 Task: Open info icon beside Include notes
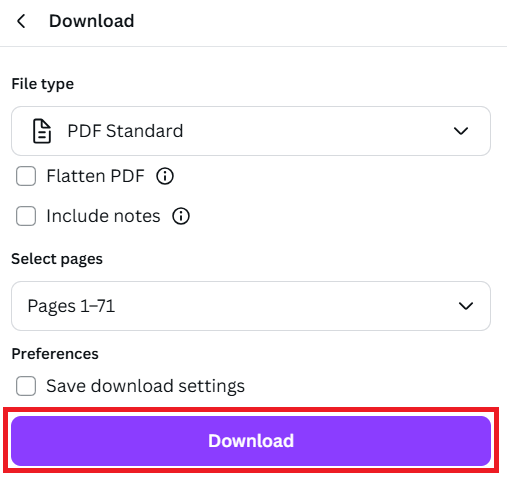click(181, 216)
